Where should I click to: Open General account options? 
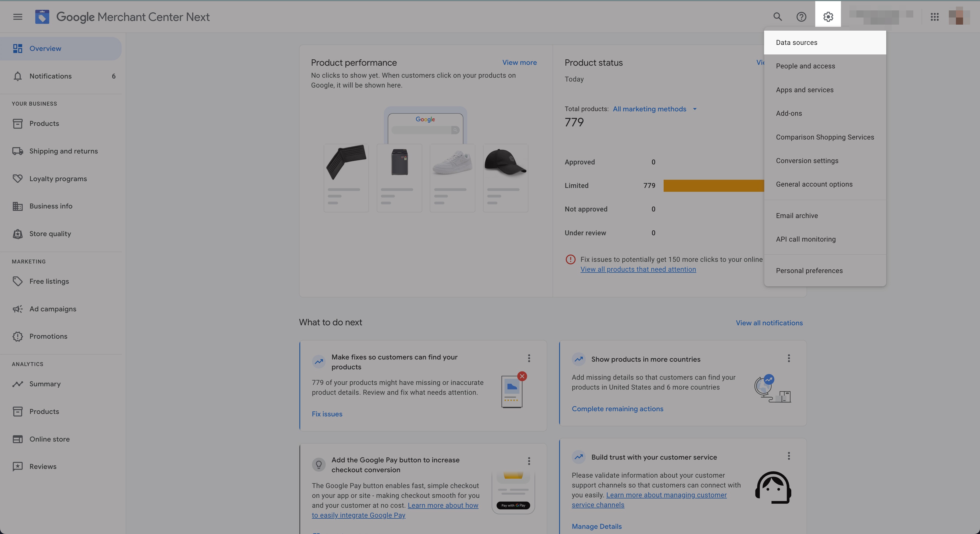pos(825,184)
